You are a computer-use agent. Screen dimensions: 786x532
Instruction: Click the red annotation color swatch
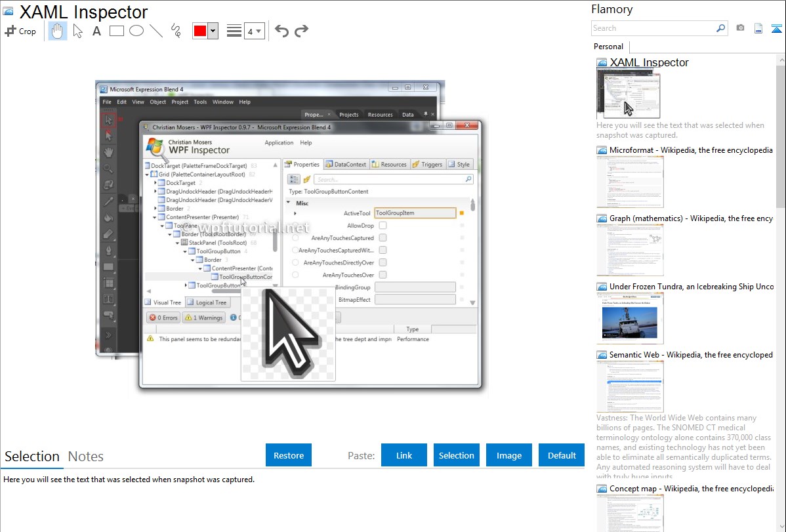click(x=200, y=31)
